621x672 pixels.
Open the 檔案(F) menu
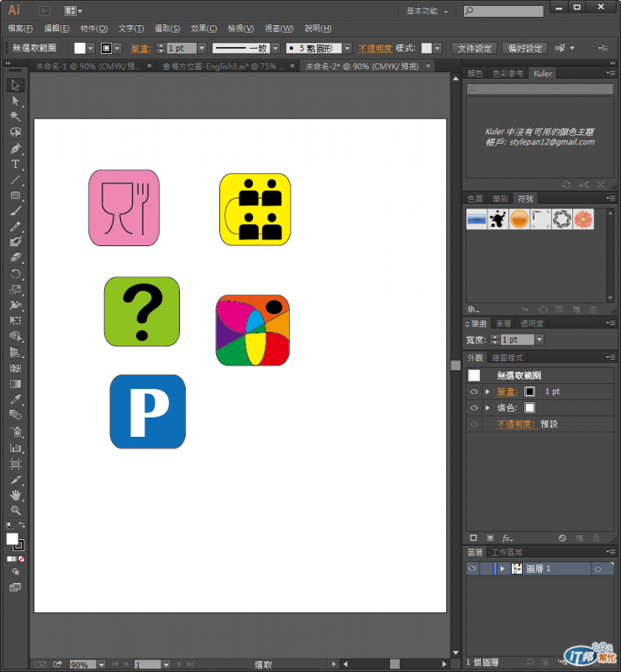[x=20, y=29]
